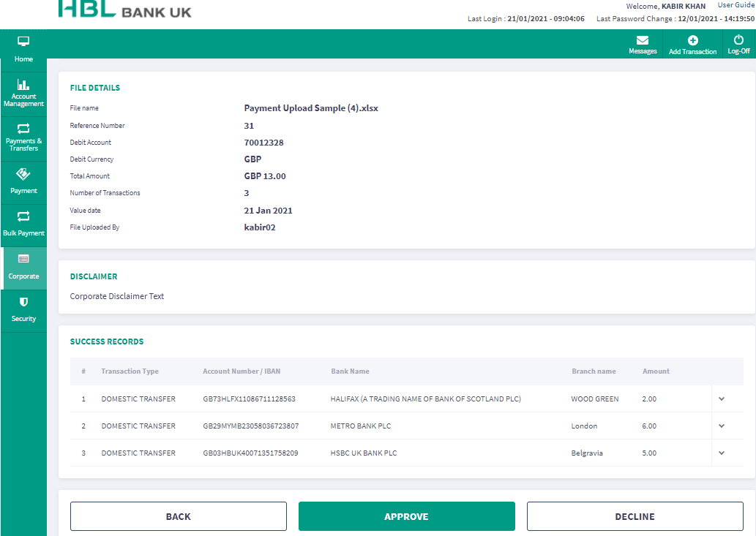This screenshot has height=536, width=756.
Task: Click the SUCCESS RECORDS heading
Action: [107, 341]
